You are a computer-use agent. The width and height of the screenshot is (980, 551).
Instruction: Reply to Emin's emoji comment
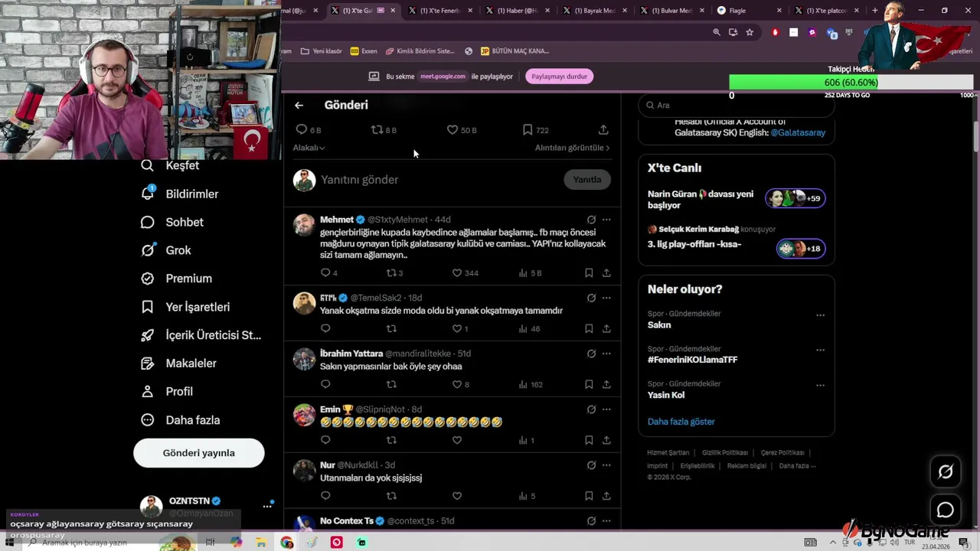tap(325, 440)
